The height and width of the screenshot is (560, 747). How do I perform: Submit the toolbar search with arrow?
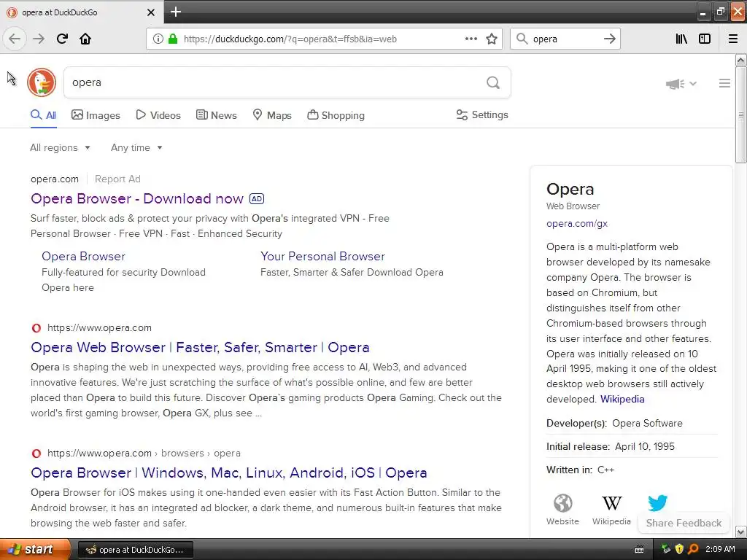tap(610, 39)
